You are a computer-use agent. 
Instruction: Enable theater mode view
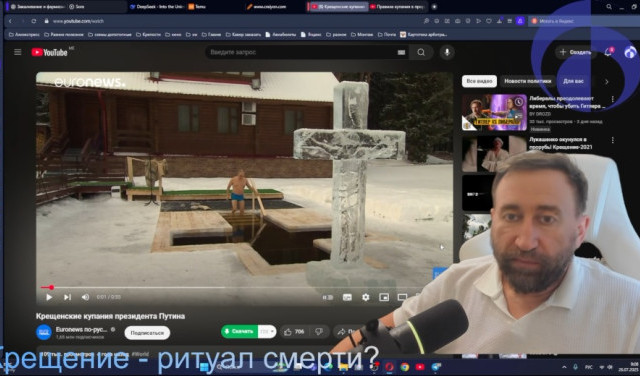[x=402, y=297]
